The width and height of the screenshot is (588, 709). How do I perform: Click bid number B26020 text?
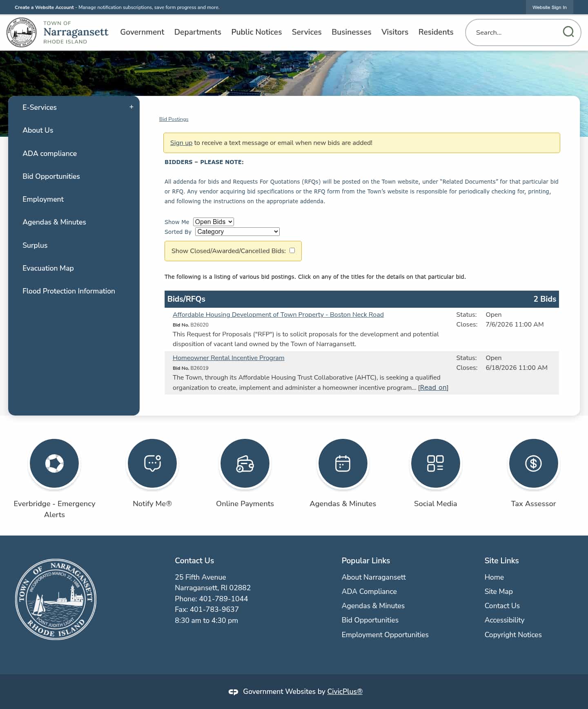[199, 325]
